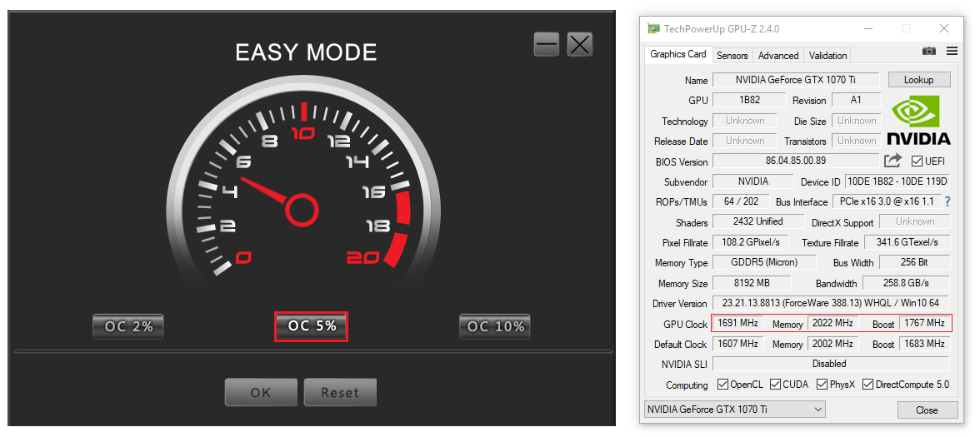
Task: Click the Bus Width value 256 Bit
Action: (x=914, y=262)
